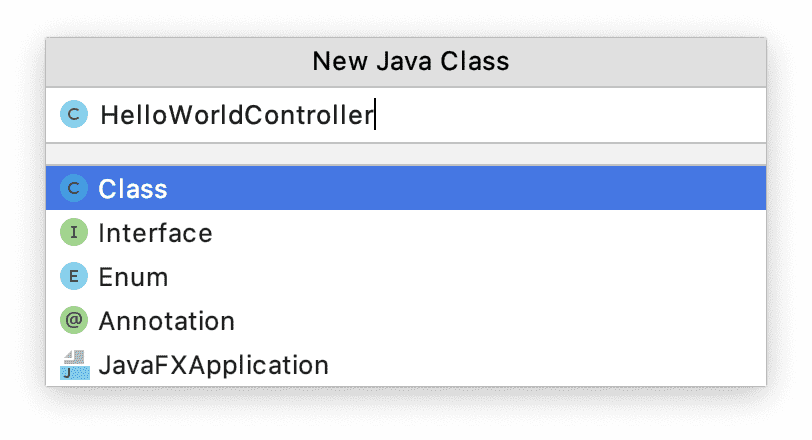Click the green @ Annotation icon
Image resolution: width=812 pixels, height=440 pixels.
pos(74,321)
